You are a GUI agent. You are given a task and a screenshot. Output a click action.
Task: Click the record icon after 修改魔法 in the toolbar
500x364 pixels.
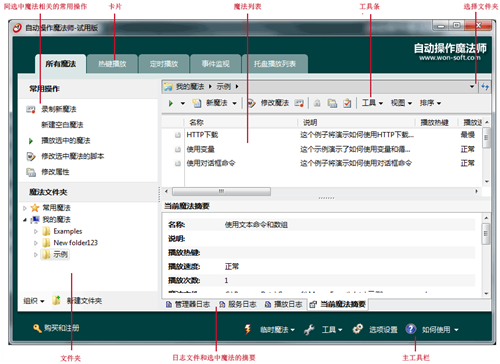click(299, 103)
